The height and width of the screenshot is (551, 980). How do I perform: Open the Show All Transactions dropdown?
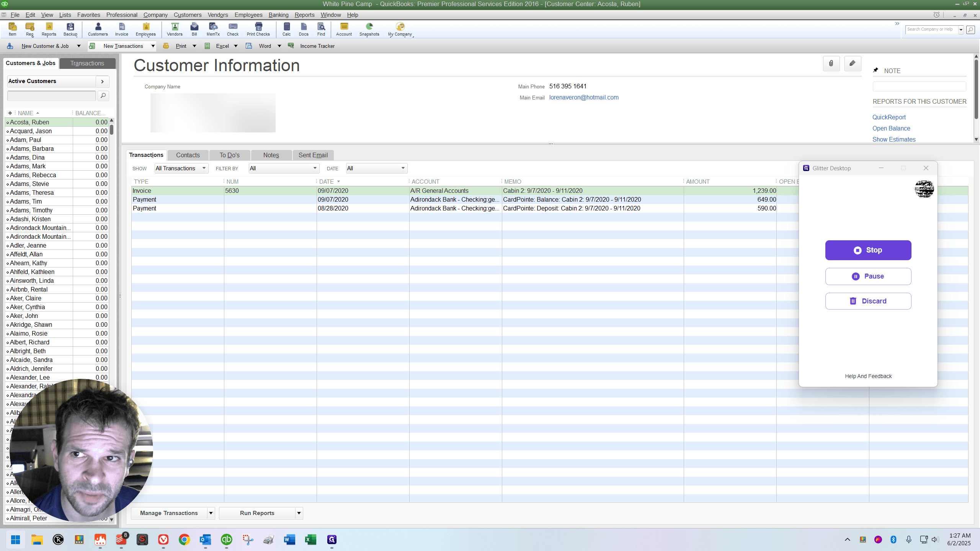[x=181, y=168]
